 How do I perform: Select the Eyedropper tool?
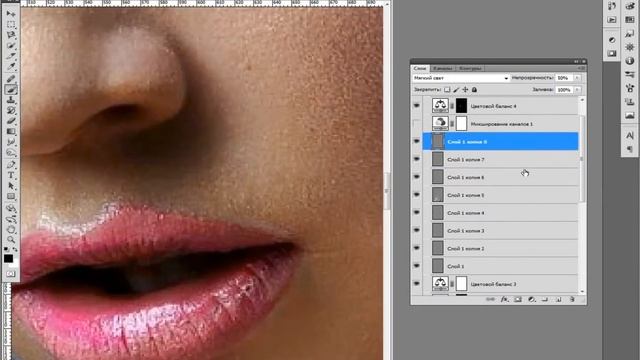(x=11, y=67)
